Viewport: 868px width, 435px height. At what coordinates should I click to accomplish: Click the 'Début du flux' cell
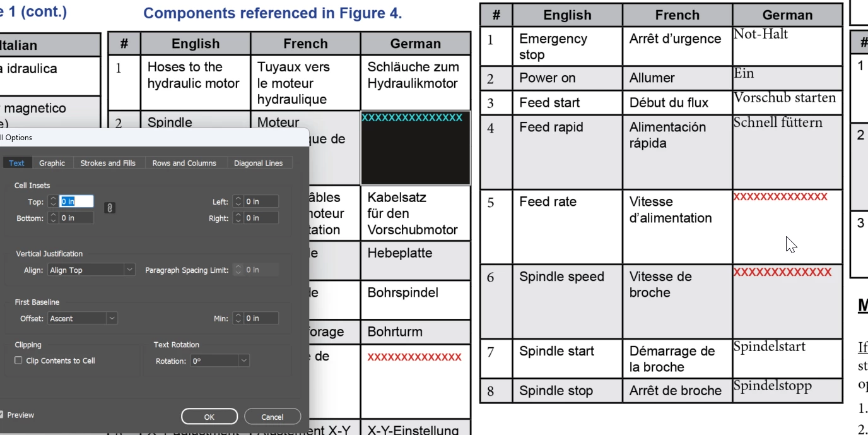click(x=677, y=102)
